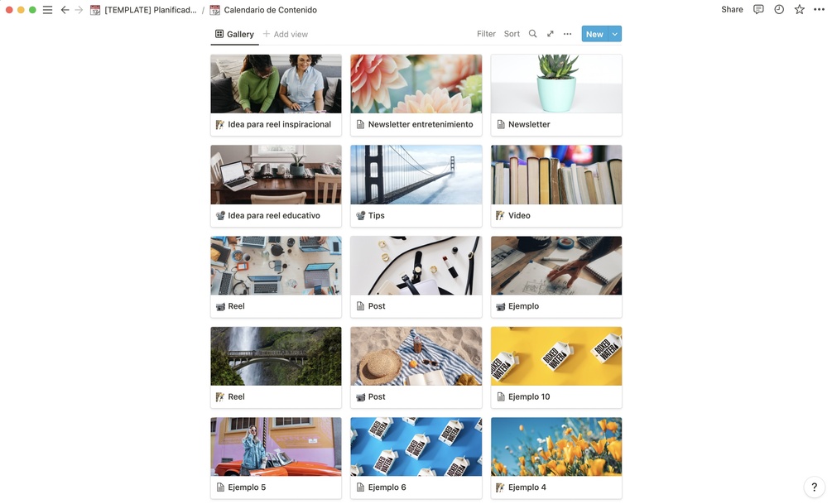This screenshot has height=504, width=832.
Task: Open search in the gallery toolbar
Action: [533, 33]
